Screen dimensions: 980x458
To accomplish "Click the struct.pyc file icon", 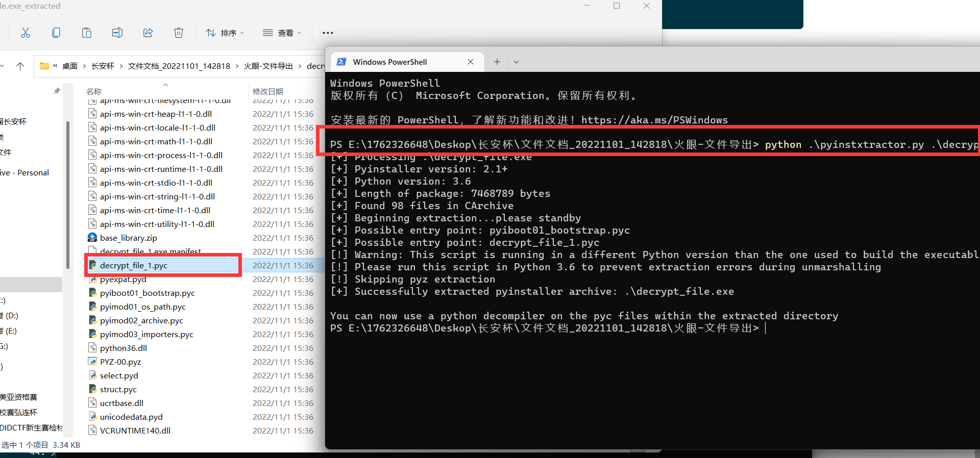I will tap(92, 389).
